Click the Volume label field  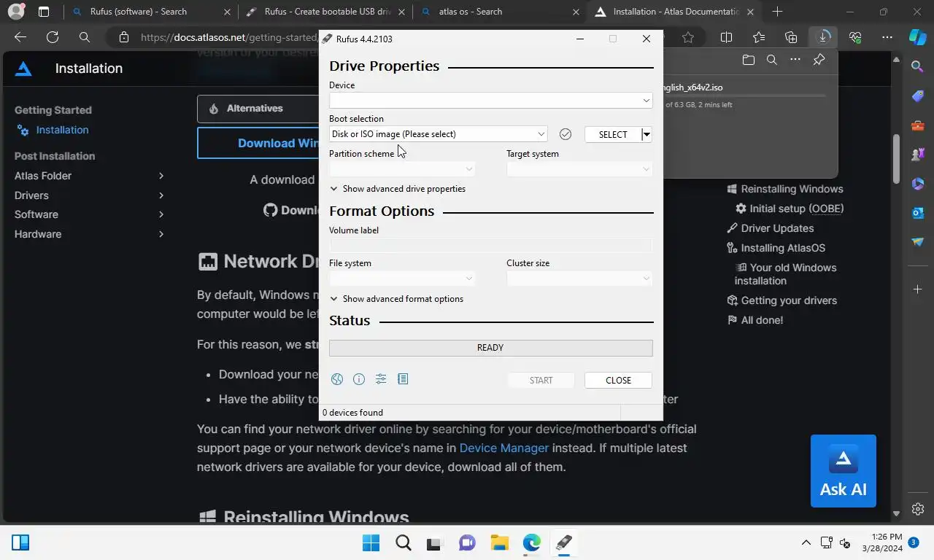(490, 246)
